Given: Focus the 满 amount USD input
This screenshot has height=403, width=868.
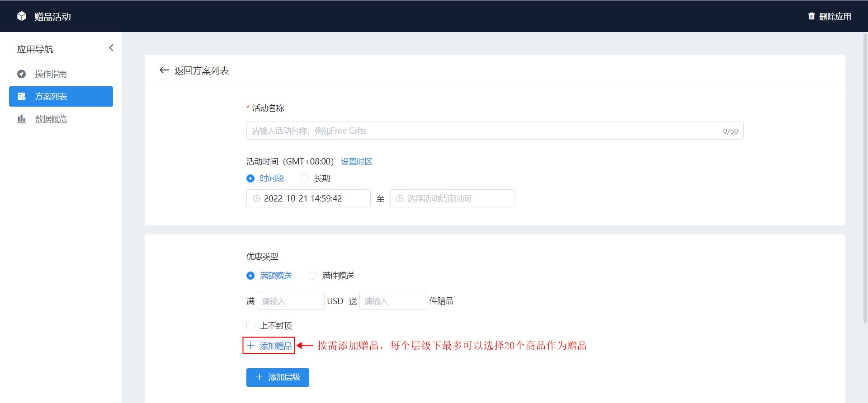Looking at the screenshot, I should coord(291,301).
